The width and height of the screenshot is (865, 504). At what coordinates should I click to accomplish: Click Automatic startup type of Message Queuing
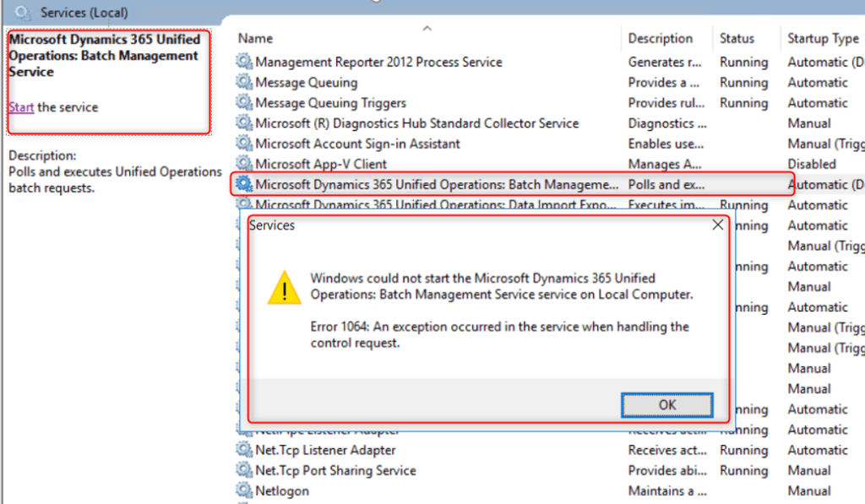pos(818,82)
